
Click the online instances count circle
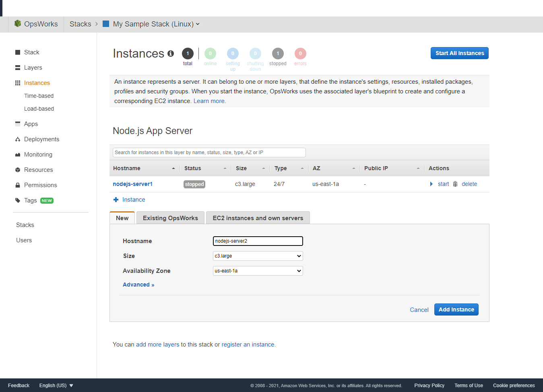[210, 54]
